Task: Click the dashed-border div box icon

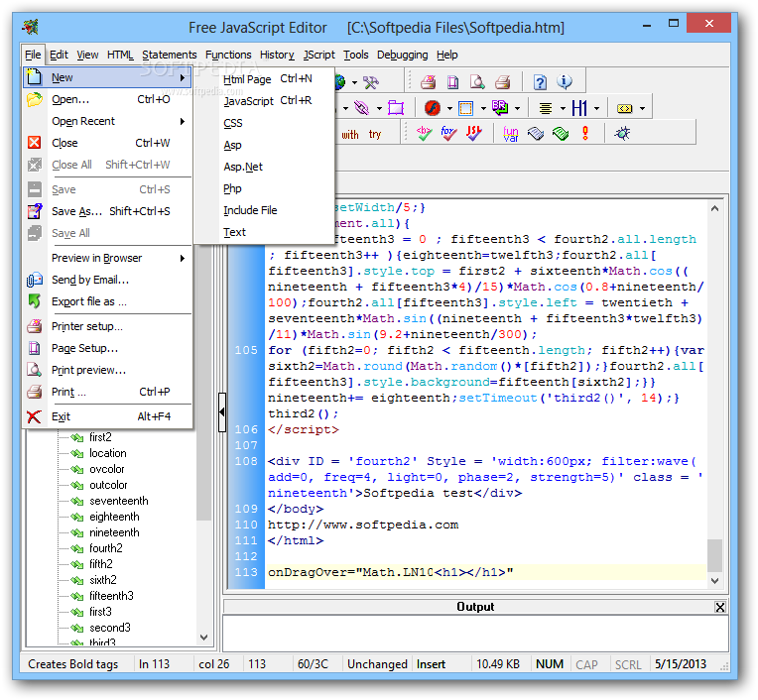Action: coord(466,108)
